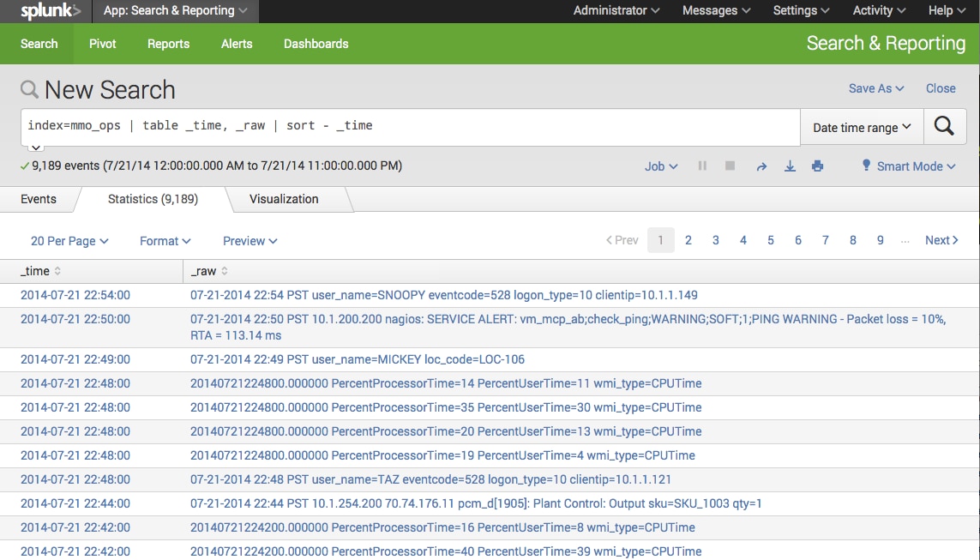Export results with the download icon
The height and width of the screenshot is (560, 980).
pyautogui.click(x=790, y=166)
